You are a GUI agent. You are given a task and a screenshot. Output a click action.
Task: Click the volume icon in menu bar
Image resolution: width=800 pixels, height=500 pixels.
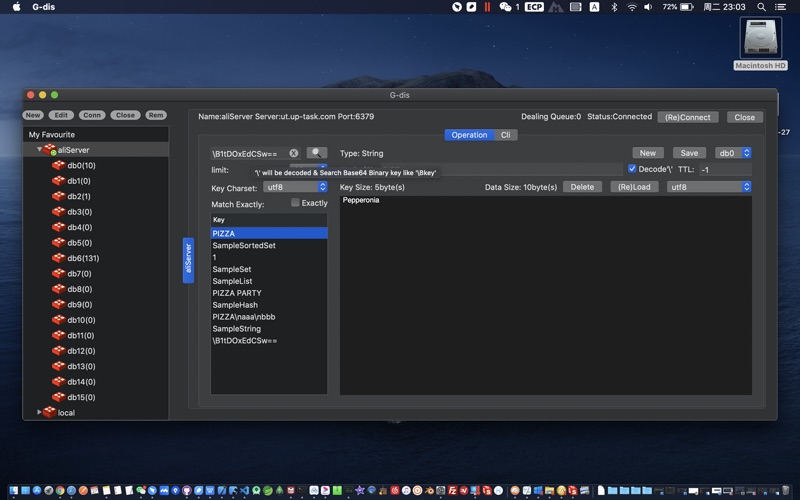(x=648, y=7)
